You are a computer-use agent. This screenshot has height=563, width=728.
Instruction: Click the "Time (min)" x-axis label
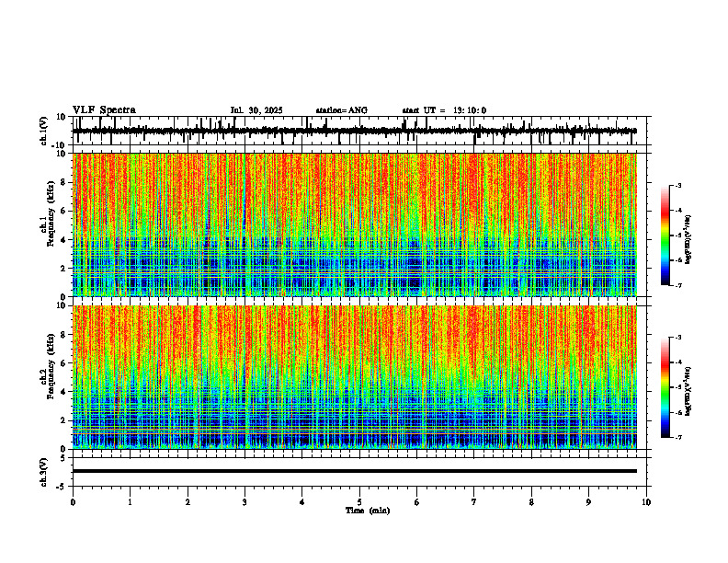point(368,511)
